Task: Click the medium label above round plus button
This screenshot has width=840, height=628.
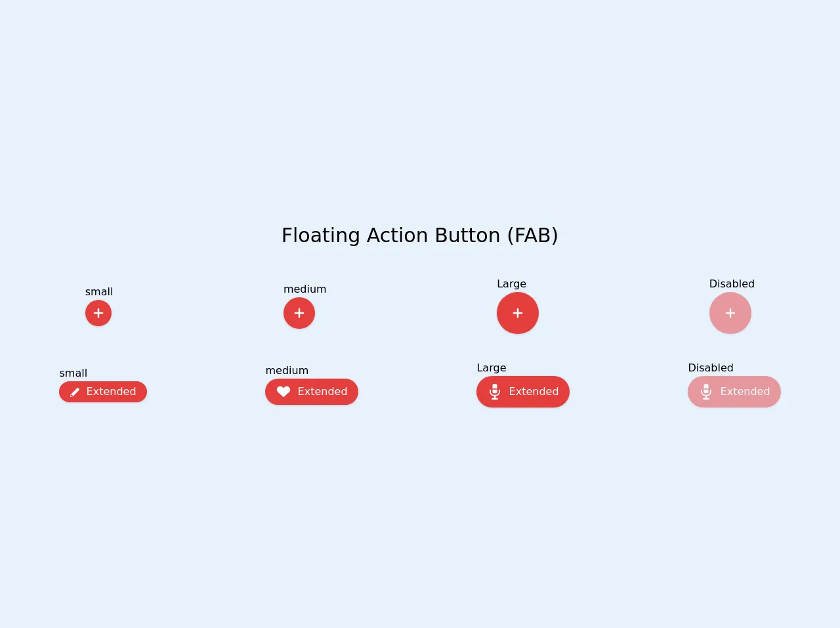Action: (304, 289)
